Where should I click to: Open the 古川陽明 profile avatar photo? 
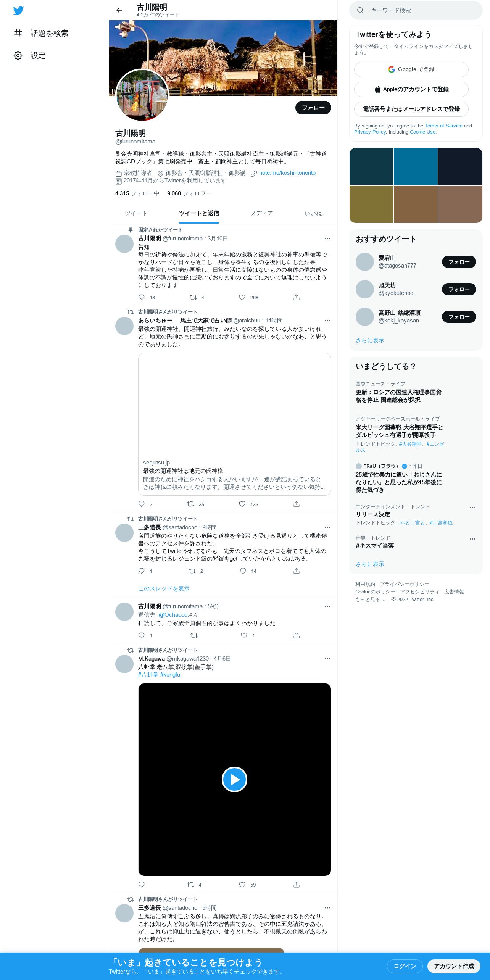142,95
